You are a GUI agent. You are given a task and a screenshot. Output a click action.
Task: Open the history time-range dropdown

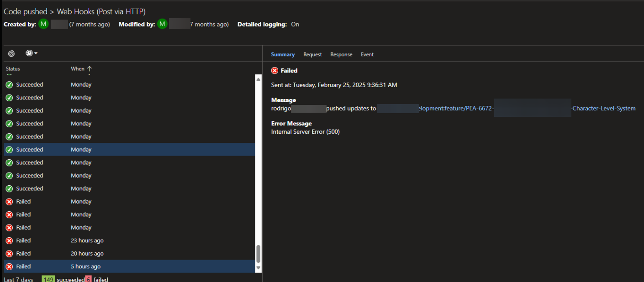coord(31,53)
